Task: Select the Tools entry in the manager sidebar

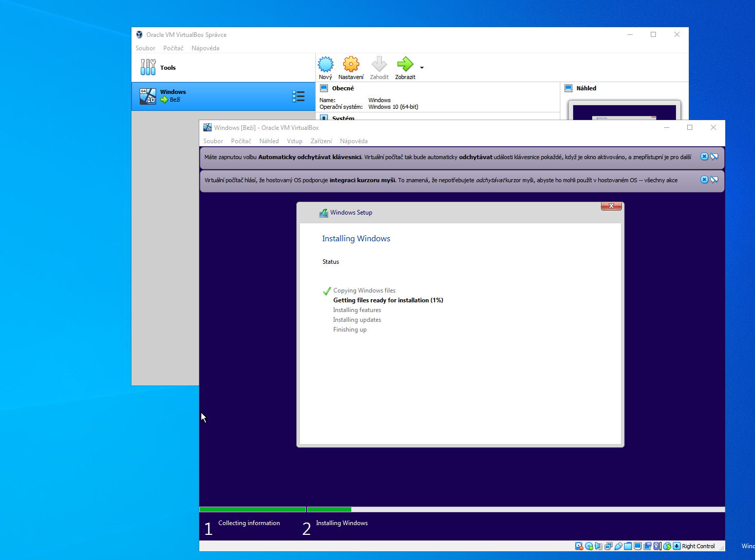Action: click(223, 68)
